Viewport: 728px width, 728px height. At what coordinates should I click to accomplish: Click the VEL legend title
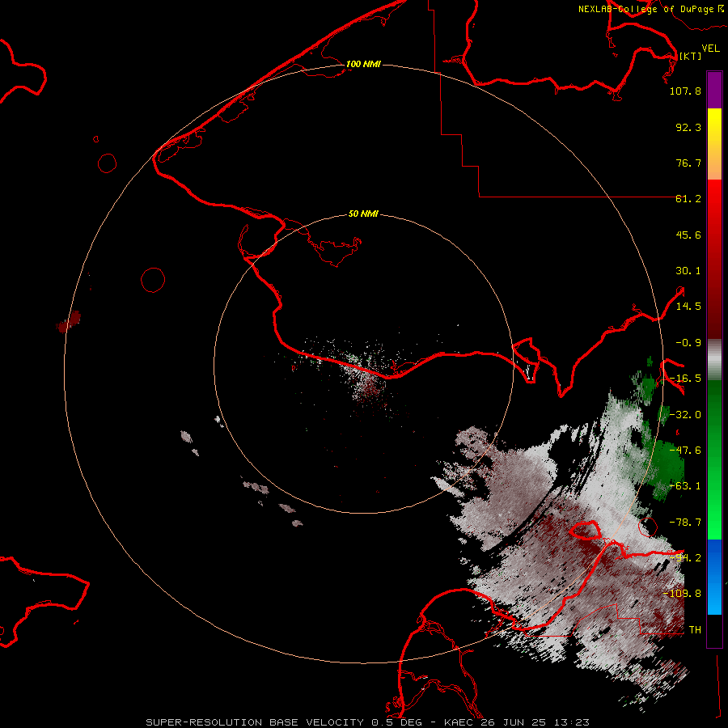pos(710,49)
